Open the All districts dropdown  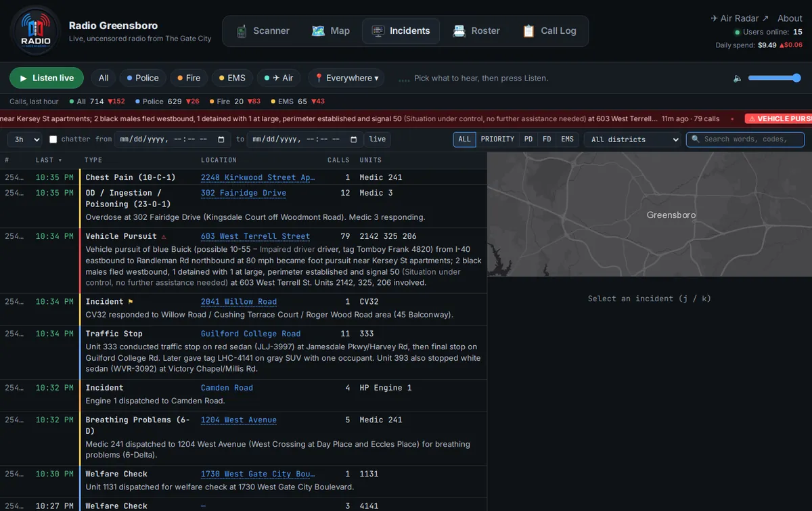(x=632, y=139)
